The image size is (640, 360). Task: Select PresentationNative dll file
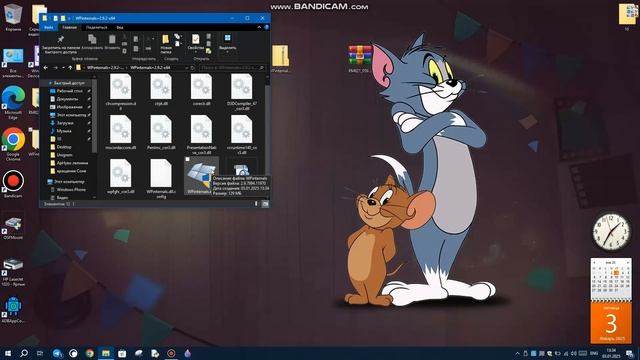(x=201, y=135)
